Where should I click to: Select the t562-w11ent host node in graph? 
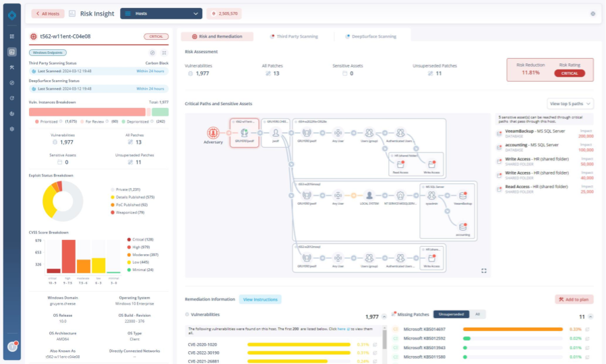(x=244, y=133)
